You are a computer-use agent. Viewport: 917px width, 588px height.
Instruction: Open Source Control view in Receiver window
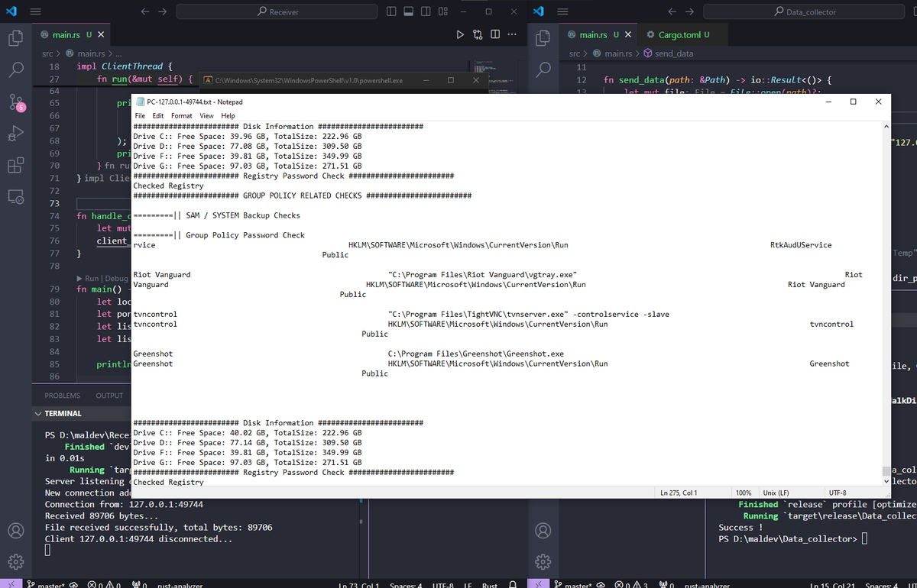coord(16,102)
